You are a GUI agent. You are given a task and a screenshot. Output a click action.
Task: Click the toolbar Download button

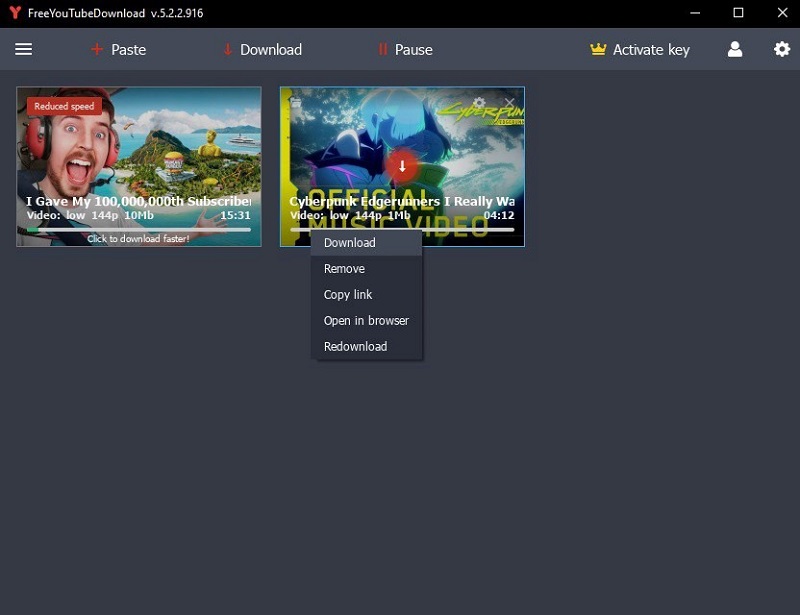pos(262,50)
